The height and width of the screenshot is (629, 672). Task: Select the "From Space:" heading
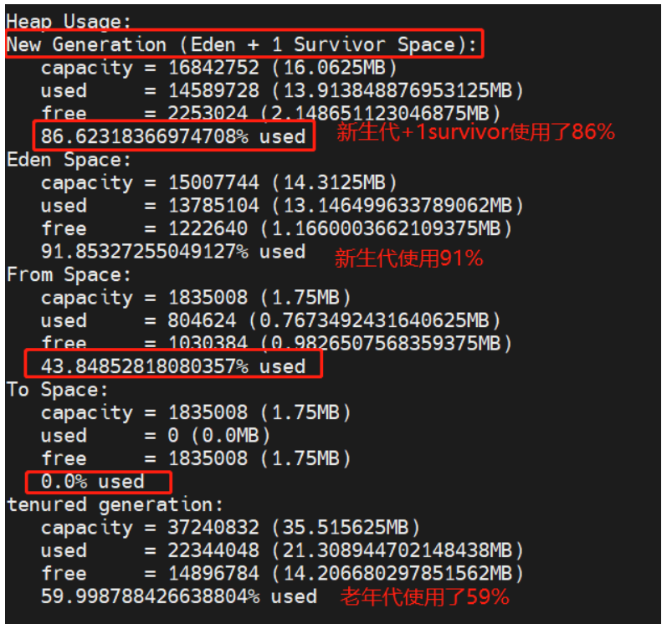point(69,274)
